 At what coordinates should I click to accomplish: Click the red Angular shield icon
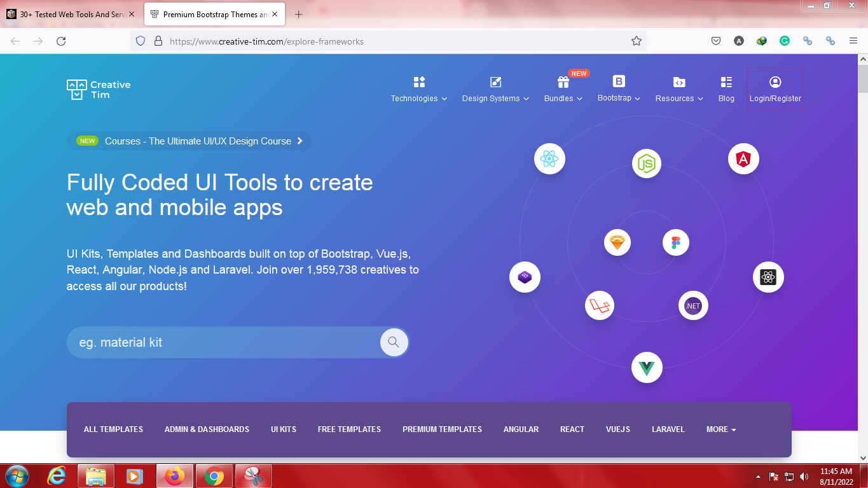(743, 159)
